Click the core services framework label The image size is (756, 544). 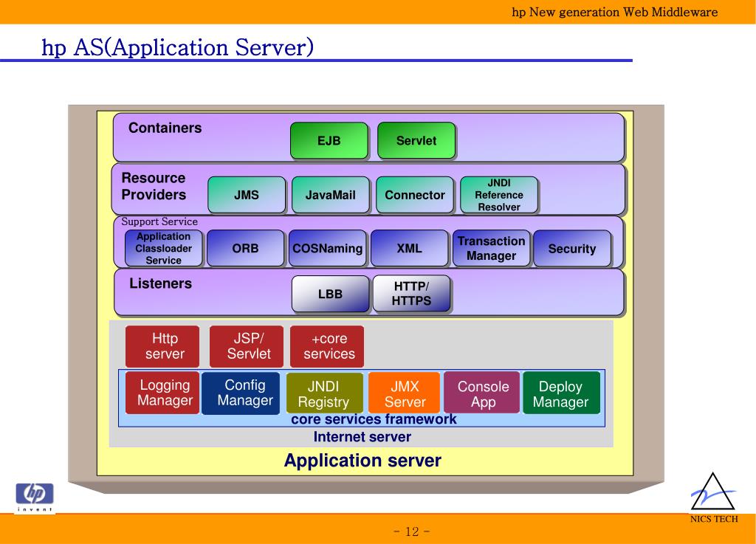(374, 419)
